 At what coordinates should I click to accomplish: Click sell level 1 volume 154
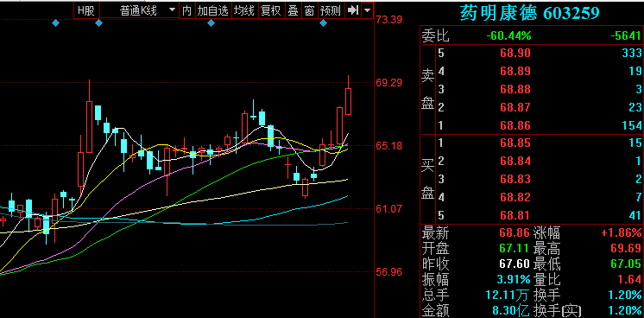coord(632,125)
